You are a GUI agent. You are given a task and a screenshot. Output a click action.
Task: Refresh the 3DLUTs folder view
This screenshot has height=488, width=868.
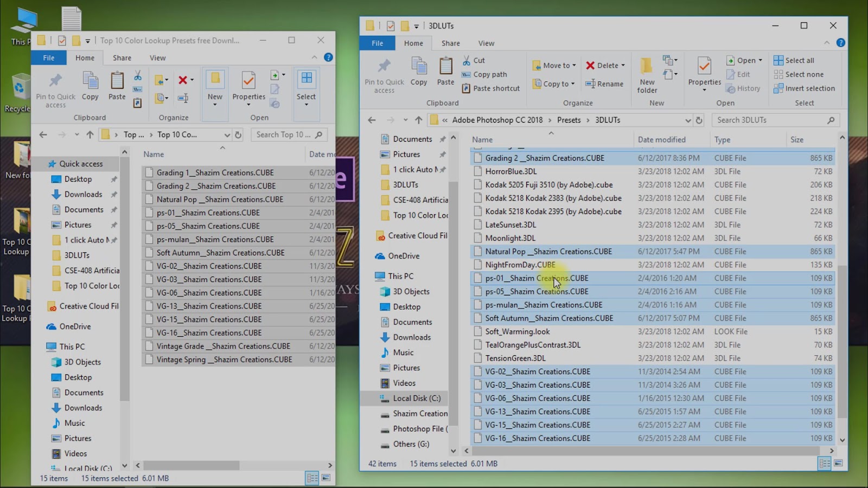point(699,120)
